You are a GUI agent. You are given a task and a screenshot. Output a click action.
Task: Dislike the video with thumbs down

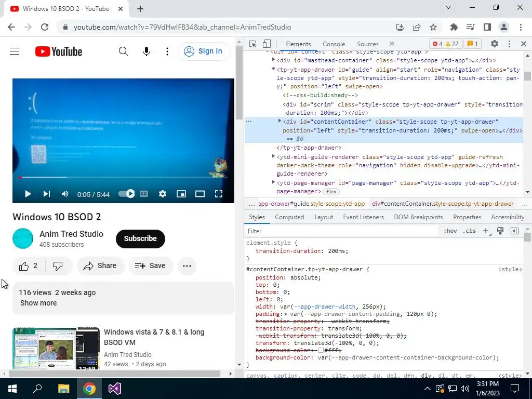pos(58,265)
